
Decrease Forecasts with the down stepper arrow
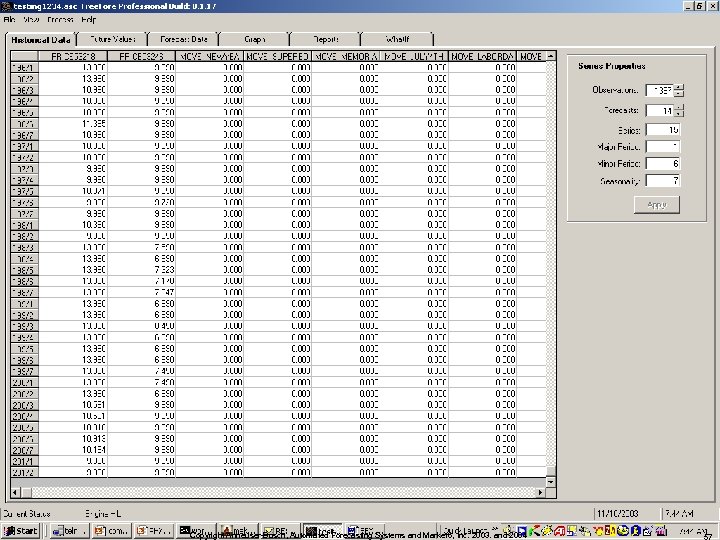pos(679,114)
